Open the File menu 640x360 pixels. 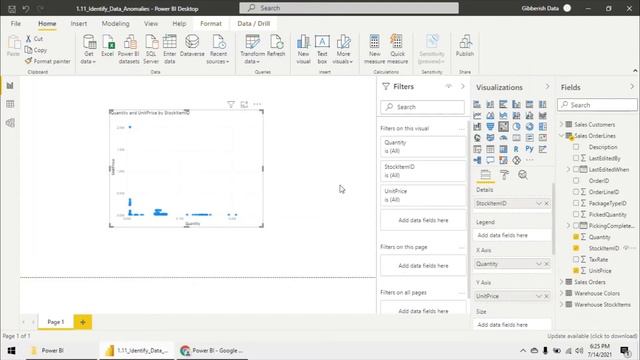click(x=16, y=24)
